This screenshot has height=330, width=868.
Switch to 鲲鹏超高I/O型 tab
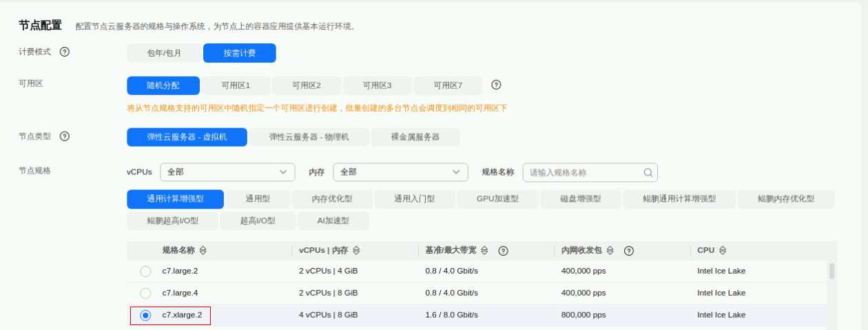point(172,221)
